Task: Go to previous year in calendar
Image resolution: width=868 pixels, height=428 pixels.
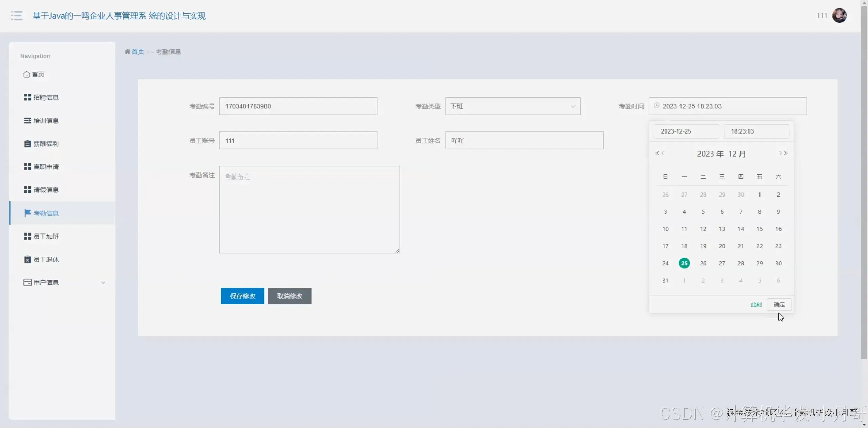Action: tap(657, 153)
